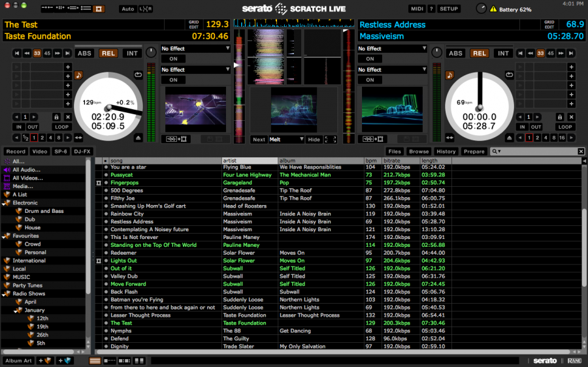Set right deck to ABS mode

pyautogui.click(x=455, y=54)
